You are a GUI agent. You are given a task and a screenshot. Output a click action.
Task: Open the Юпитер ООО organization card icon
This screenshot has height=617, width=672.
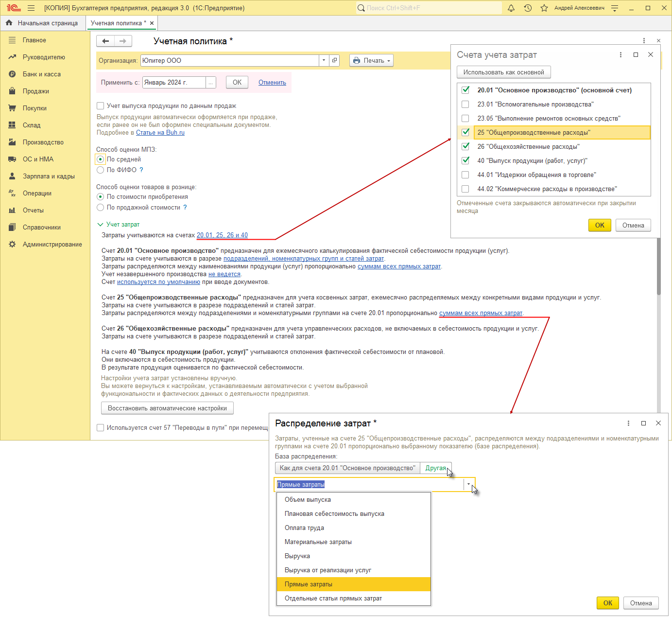(x=334, y=60)
